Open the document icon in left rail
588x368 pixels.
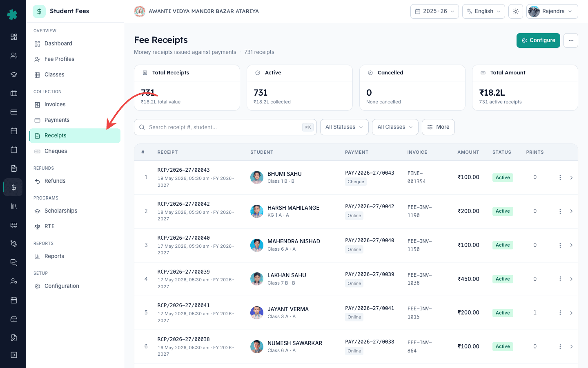pyautogui.click(x=14, y=168)
